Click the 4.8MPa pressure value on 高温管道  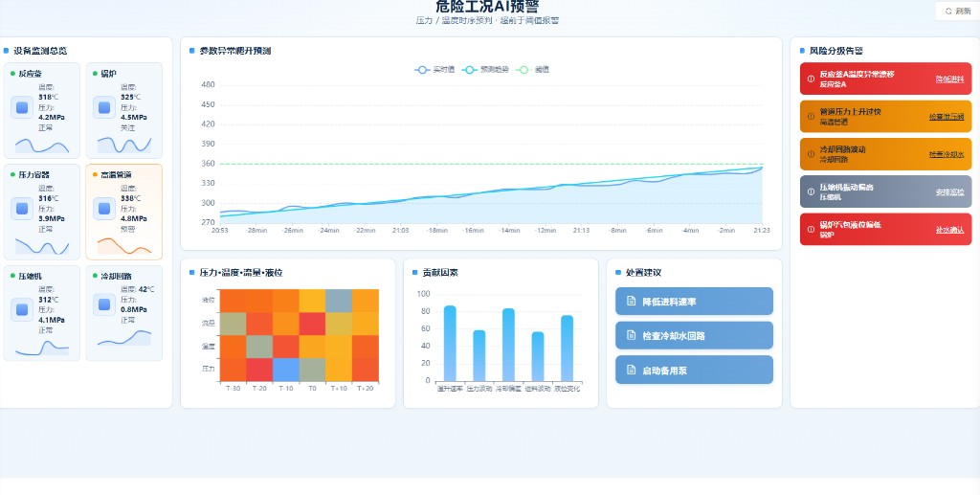pyautogui.click(x=134, y=218)
